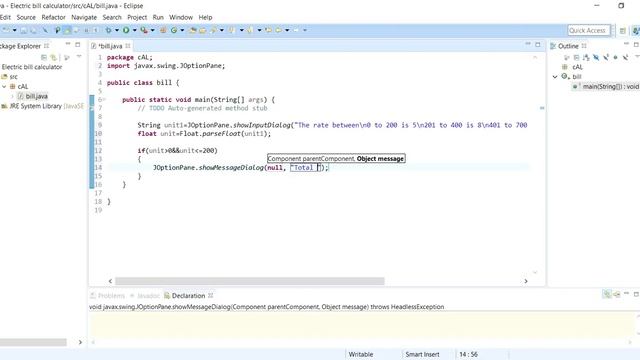Click the Open Task folder icon
Screen dimensions: 640x360
(202, 30)
